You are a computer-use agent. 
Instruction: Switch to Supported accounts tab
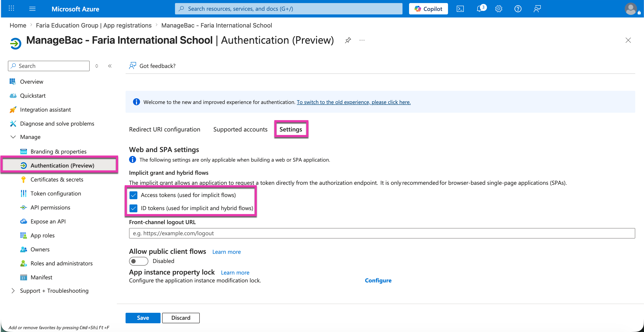240,129
